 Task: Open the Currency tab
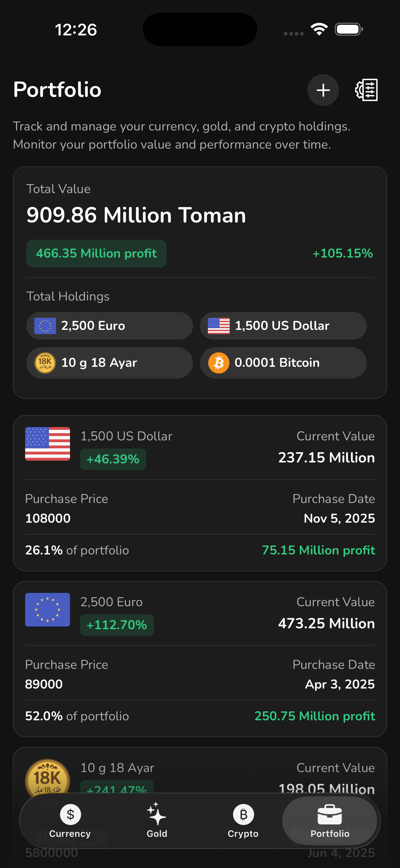(x=70, y=821)
